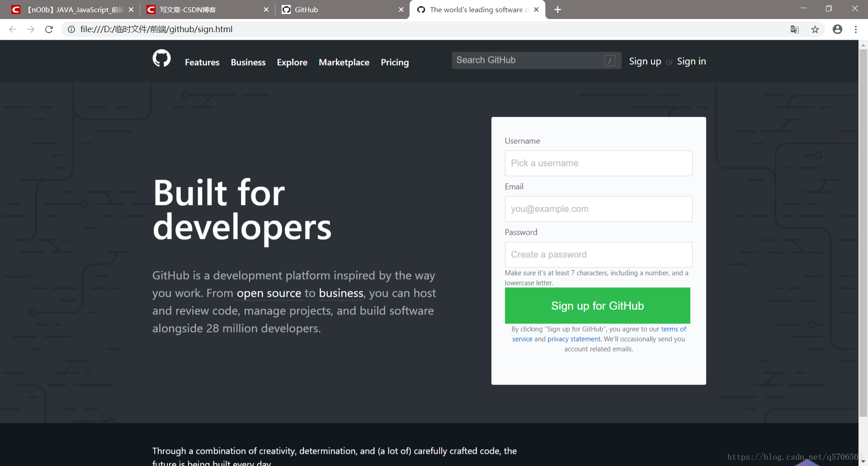Viewport: 868px width, 466px height.
Task: Open the terms of service link
Action: pyautogui.click(x=674, y=329)
